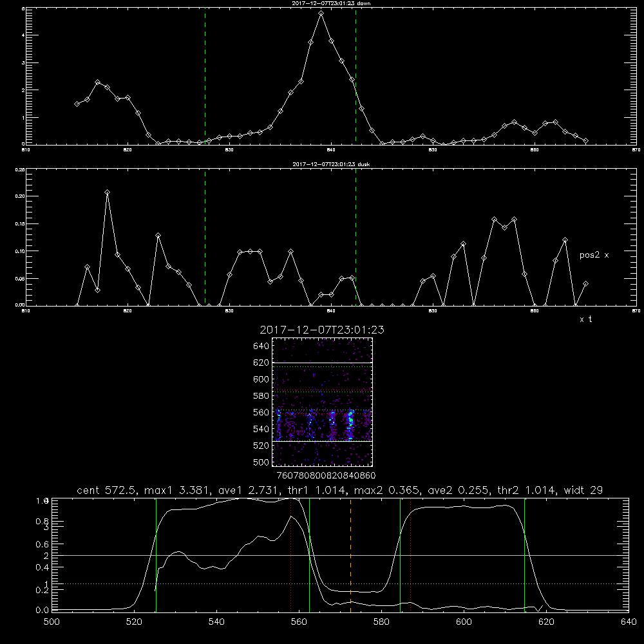Viewport: 644px width, 644px height.
Task: Click the '620' x-axis label of bottom plot
Action: point(546,621)
